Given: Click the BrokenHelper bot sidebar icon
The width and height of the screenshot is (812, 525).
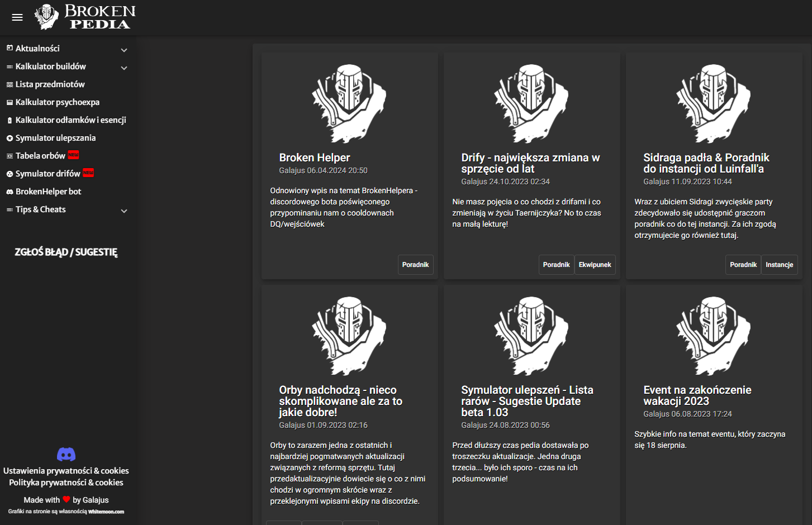Looking at the screenshot, I should coord(10,192).
